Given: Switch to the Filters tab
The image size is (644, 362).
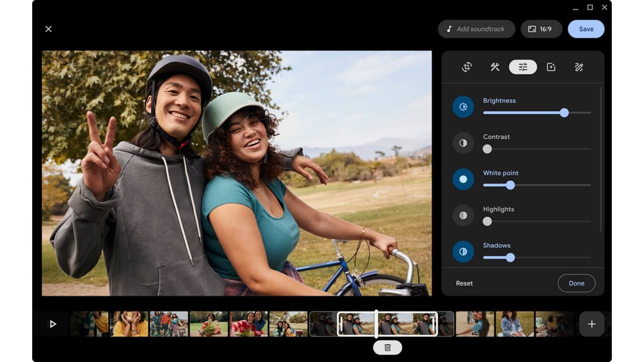Looking at the screenshot, I should pyautogui.click(x=550, y=67).
